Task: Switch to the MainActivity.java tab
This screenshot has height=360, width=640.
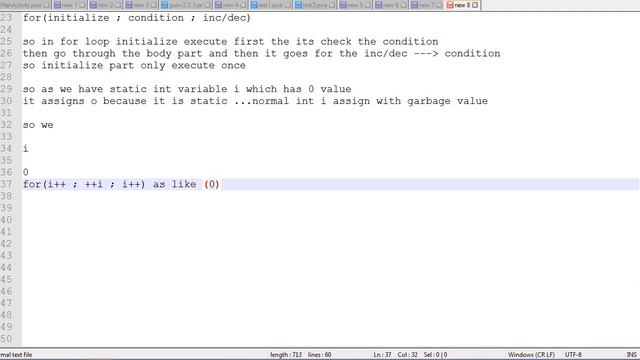Action: point(25,5)
